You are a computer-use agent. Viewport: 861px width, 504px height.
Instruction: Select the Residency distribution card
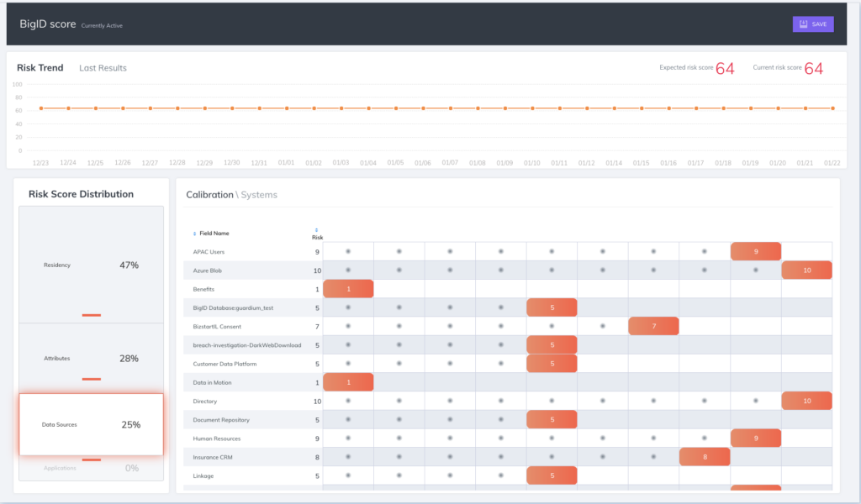coord(91,265)
